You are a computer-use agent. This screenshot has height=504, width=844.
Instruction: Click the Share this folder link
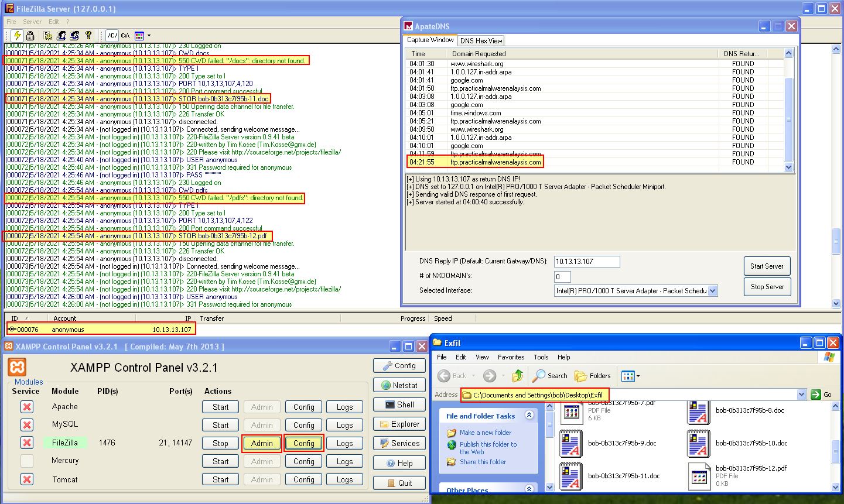483,462
